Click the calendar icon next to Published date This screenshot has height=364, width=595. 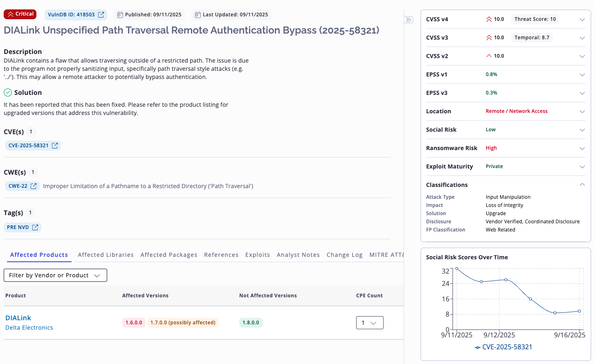[120, 15]
